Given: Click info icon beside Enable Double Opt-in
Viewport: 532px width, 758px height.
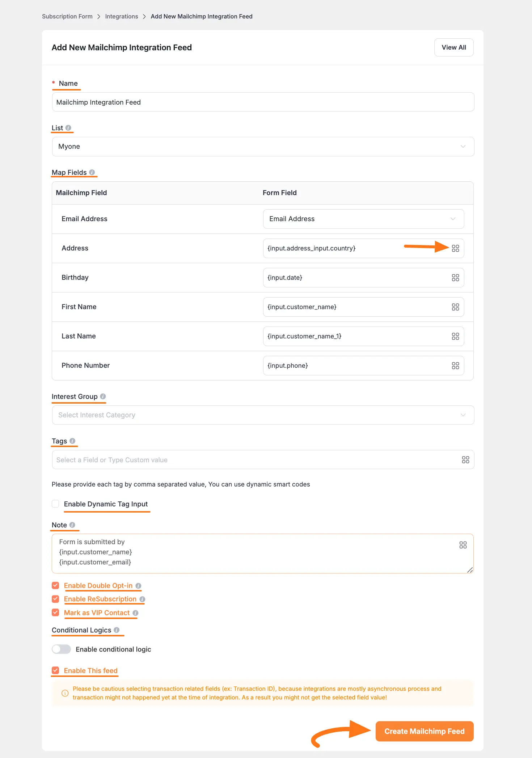Looking at the screenshot, I should tap(138, 586).
